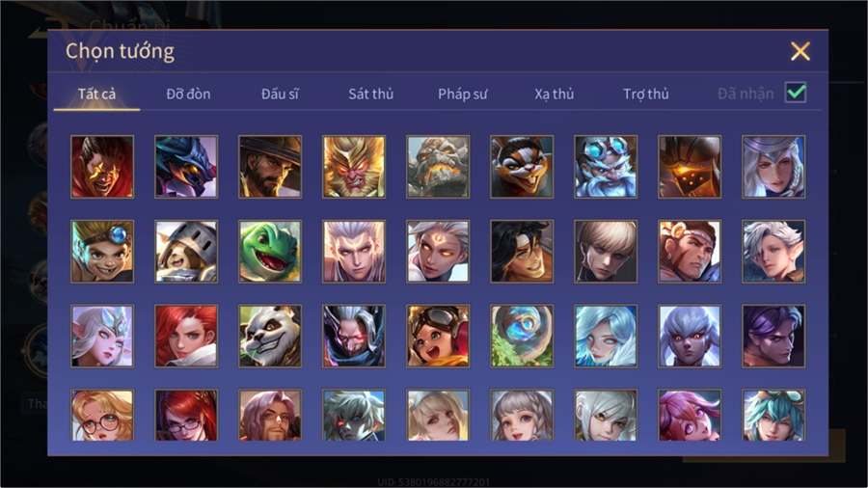Viewport: 868px width, 488px height.
Task: Open the Trợ thủ tab
Action: point(646,95)
